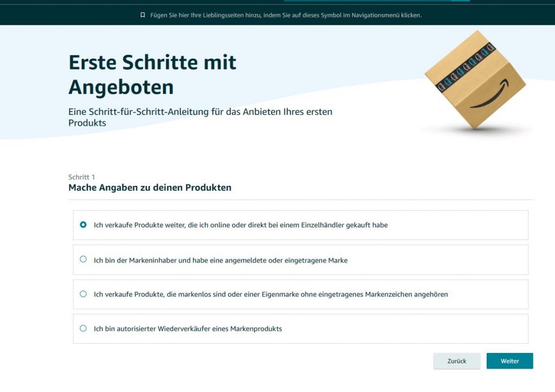Click the text 'Schritt 1'
This screenshot has width=555, height=392.
(x=81, y=177)
